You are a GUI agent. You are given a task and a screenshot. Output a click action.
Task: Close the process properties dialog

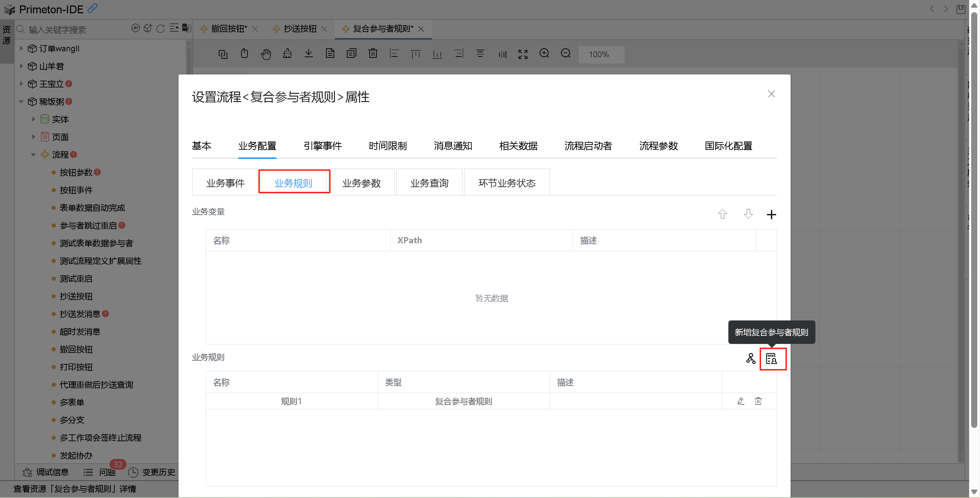coord(771,94)
